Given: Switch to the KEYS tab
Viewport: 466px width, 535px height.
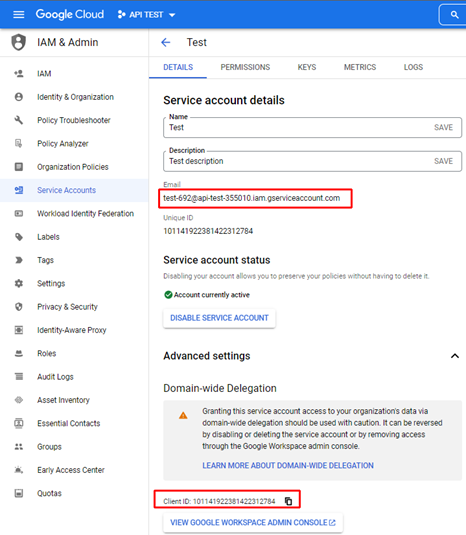Looking at the screenshot, I should 307,67.
